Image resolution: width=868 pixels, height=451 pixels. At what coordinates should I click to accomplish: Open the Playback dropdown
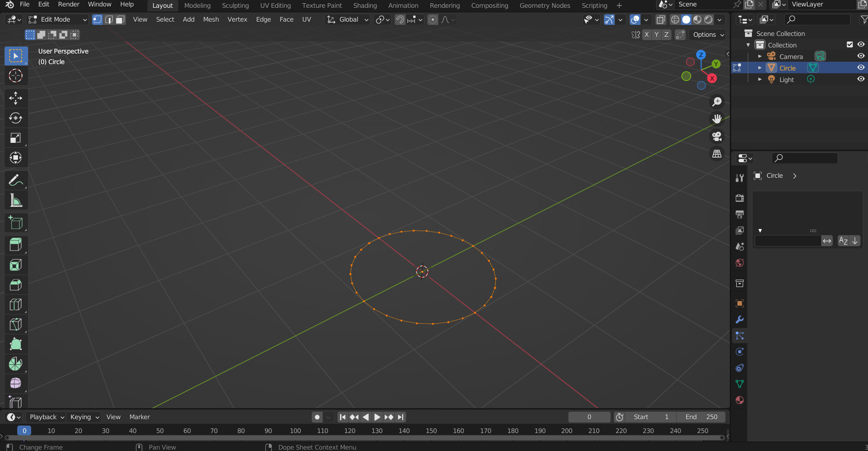[47, 417]
